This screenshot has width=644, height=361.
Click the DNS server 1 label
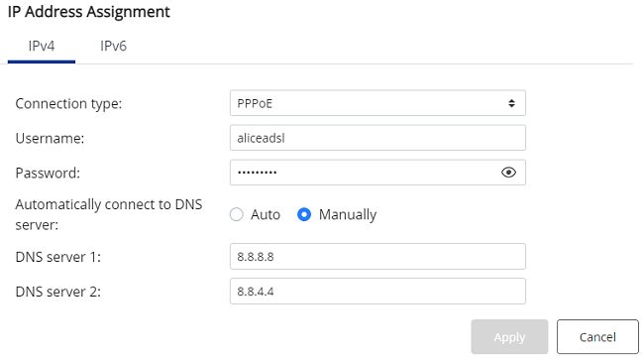coord(57,257)
